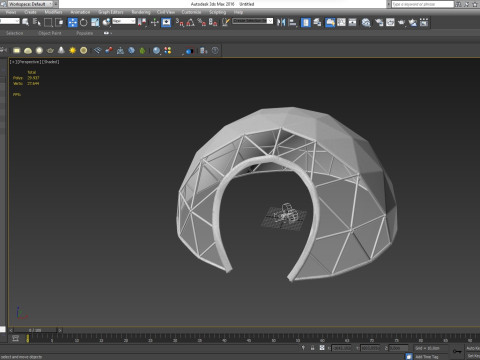Click the green tree foliage icon
This screenshot has width=480, height=360.
click(x=142, y=50)
